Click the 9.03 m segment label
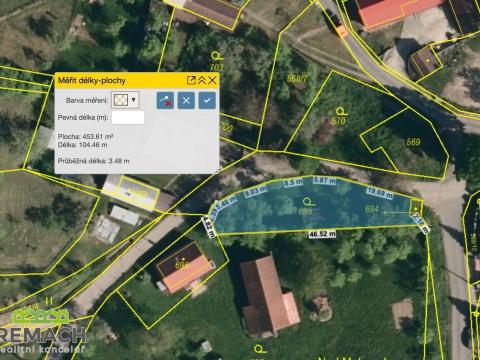The height and width of the screenshot is (360, 480). [x=256, y=191]
